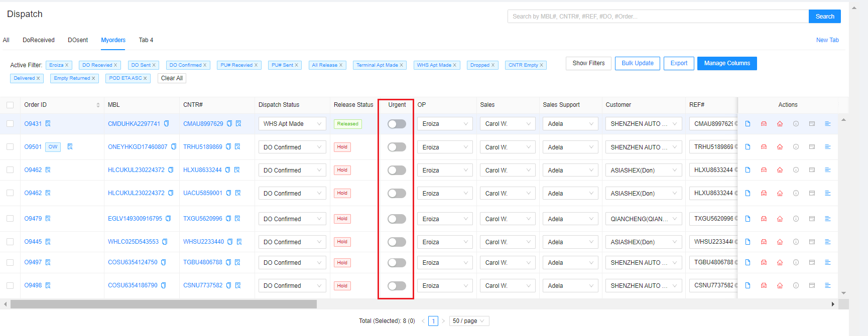Screen dimensions: 868x336
Task: Click the card icon in O9497 row
Action: click(812, 262)
